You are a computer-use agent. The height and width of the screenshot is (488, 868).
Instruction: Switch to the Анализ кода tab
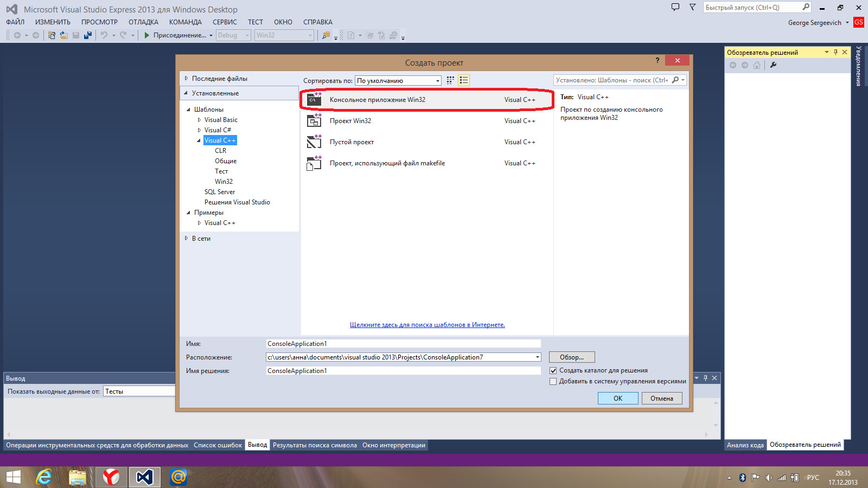coord(745,445)
